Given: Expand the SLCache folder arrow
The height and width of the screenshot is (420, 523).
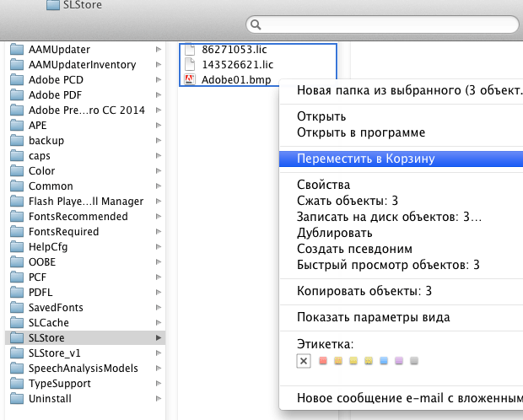Looking at the screenshot, I should [x=159, y=322].
